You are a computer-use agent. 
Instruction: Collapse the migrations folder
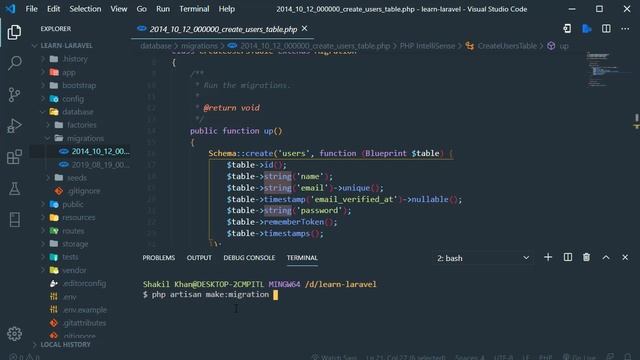[x=85, y=138]
